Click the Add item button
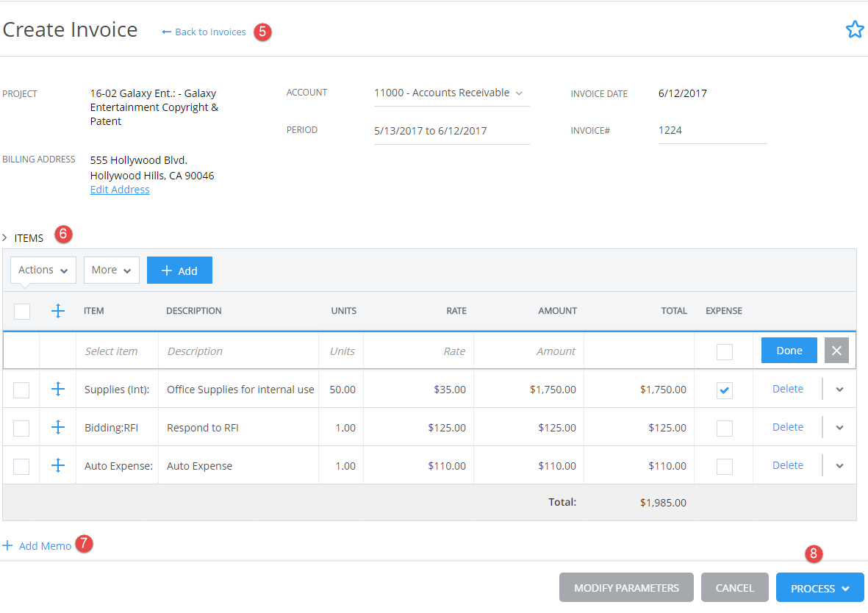 179,270
